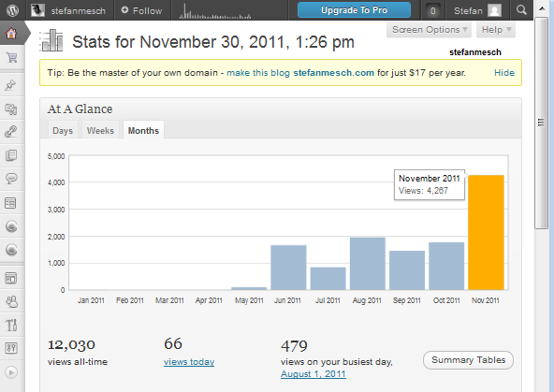554x392 pixels.
Task: Open Tools icon in sidebar
Action: [x=11, y=325]
